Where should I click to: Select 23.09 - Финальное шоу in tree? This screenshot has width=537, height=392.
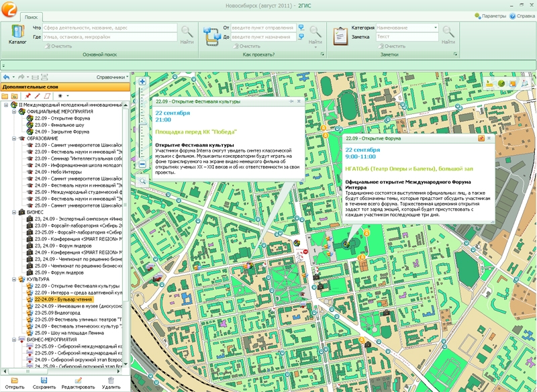coord(59,125)
